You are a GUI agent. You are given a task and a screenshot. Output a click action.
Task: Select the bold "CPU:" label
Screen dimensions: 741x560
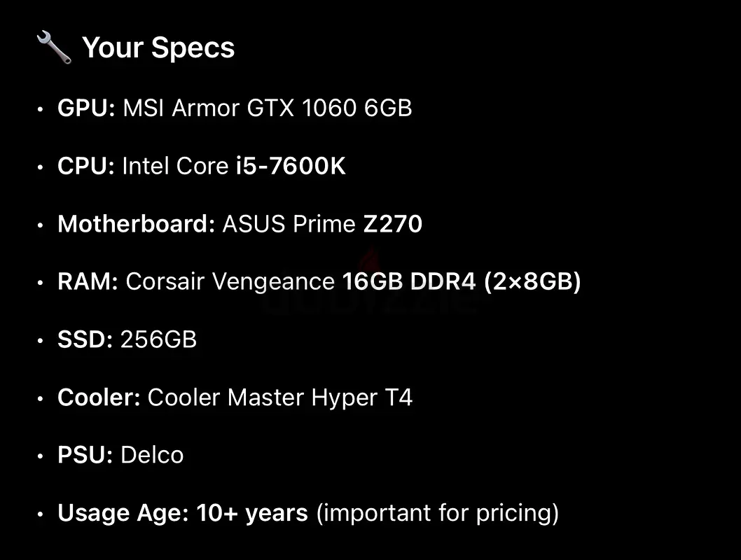tap(85, 167)
